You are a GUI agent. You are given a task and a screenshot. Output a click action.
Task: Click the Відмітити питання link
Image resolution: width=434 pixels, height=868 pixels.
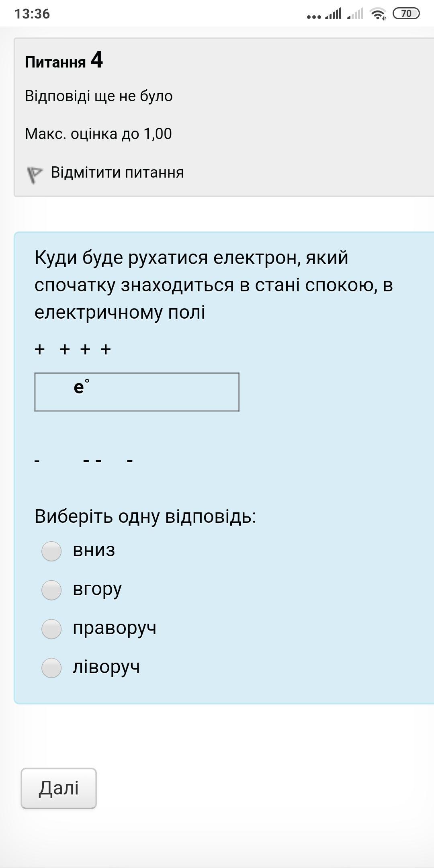point(117,172)
